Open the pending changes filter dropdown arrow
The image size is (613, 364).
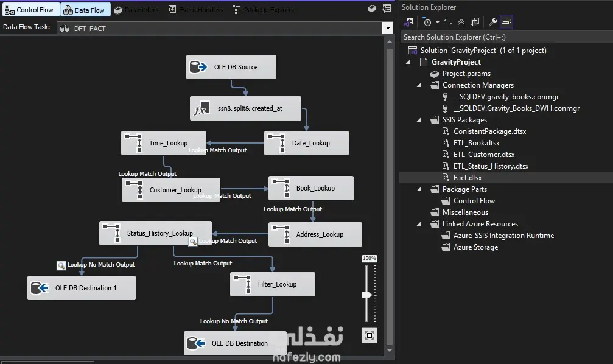(438, 23)
